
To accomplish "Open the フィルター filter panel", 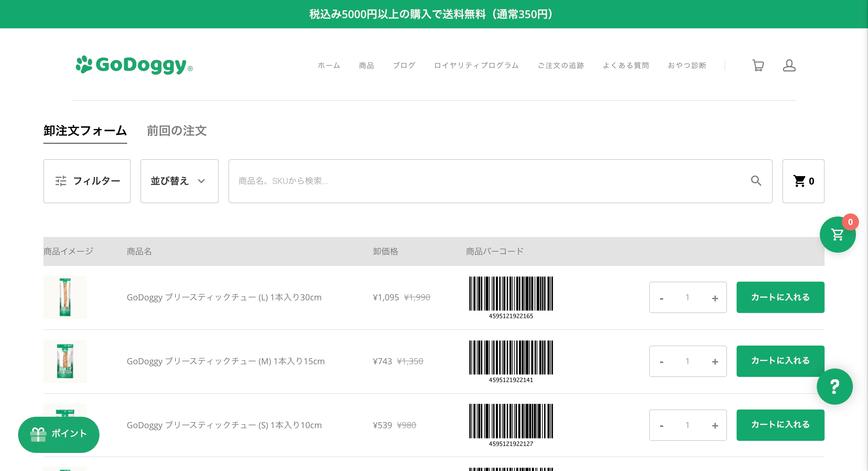I will [87, 181].
